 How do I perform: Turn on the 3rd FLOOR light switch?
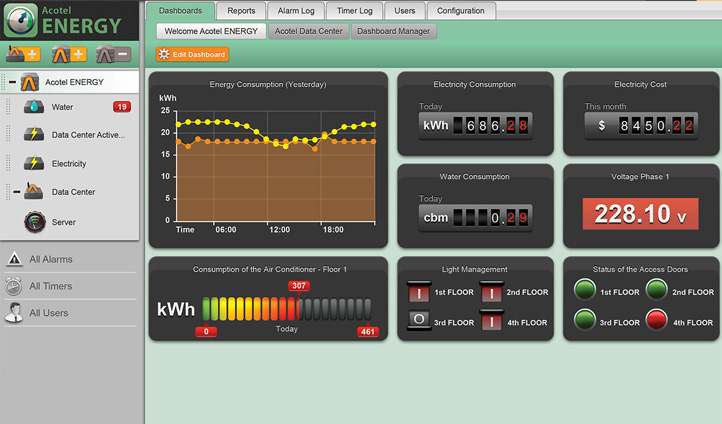[418, 322]
